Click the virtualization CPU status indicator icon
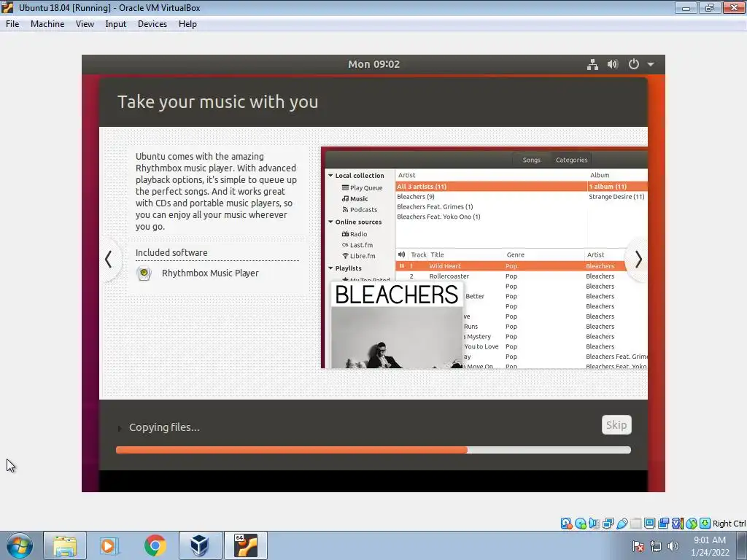The width and height of the screenshot is (747, 560). click(677, 524)
